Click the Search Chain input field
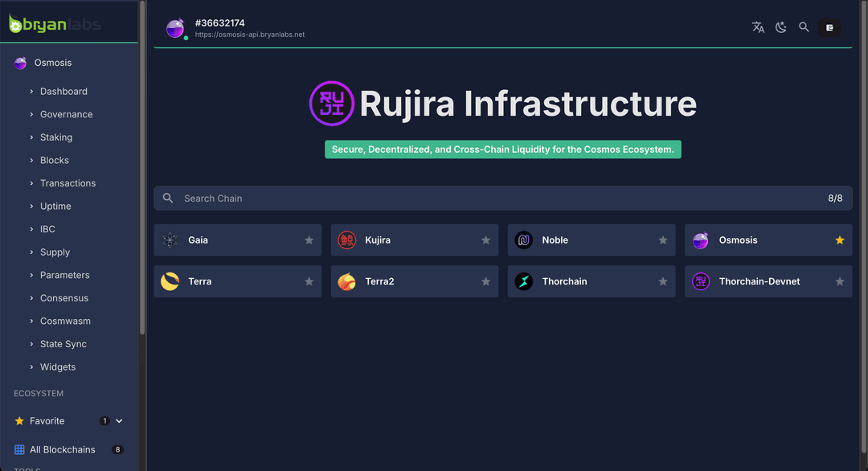Image resolution: width=868 pixels, height=471 pixels. point(502,199)
